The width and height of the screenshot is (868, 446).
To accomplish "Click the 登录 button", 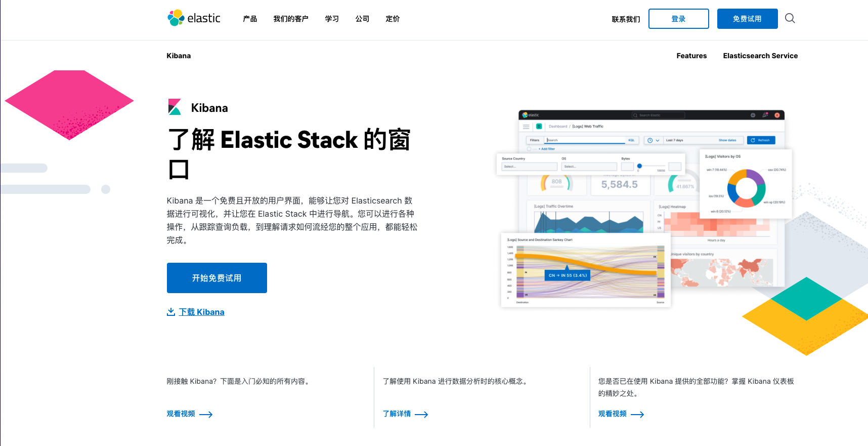I will coord(678,19).
